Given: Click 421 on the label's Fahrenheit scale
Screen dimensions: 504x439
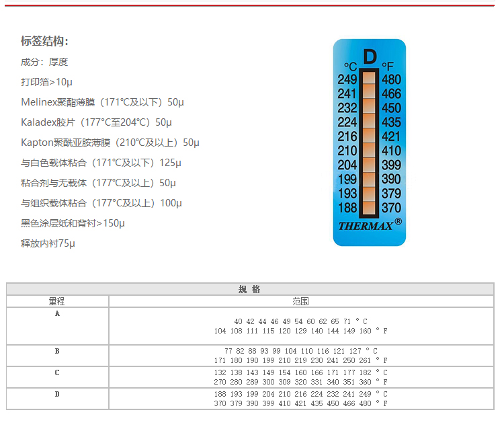Looking at the screenshot, I should pos(391,136).
